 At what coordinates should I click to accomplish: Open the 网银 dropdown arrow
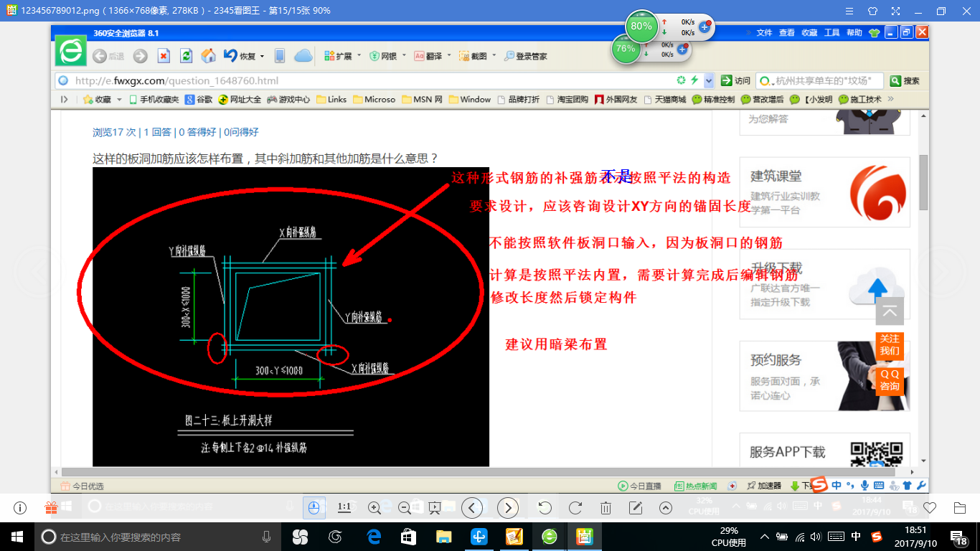coord(403,56)
